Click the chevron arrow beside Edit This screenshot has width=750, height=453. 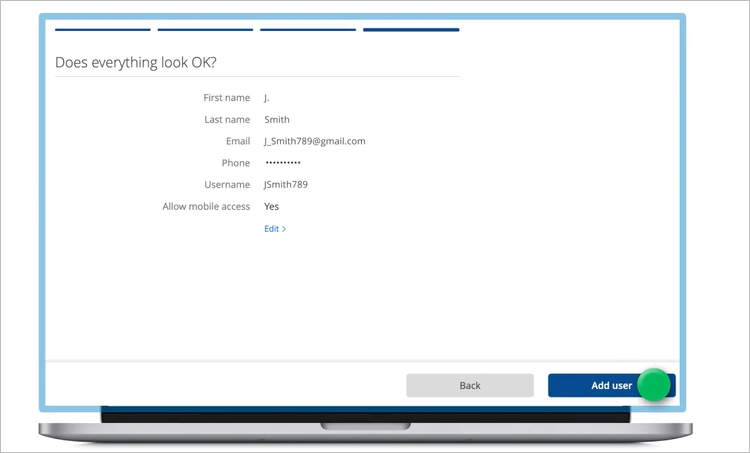click(284, 229)
